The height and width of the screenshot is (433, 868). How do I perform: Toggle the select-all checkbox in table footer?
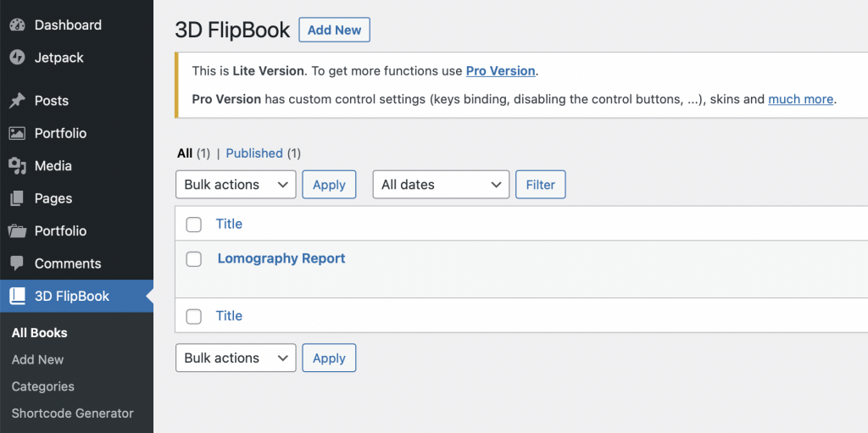click(194, 316)
